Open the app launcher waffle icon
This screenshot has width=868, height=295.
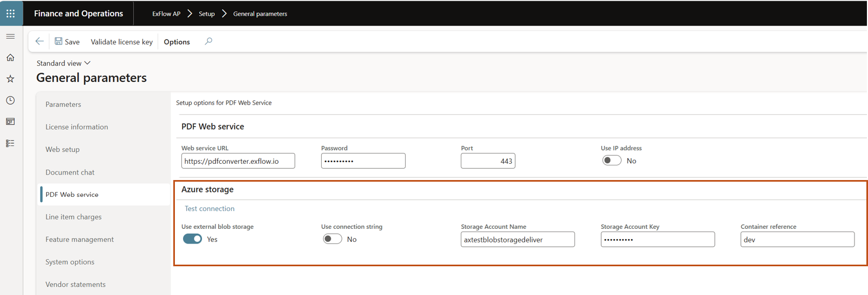11,14
